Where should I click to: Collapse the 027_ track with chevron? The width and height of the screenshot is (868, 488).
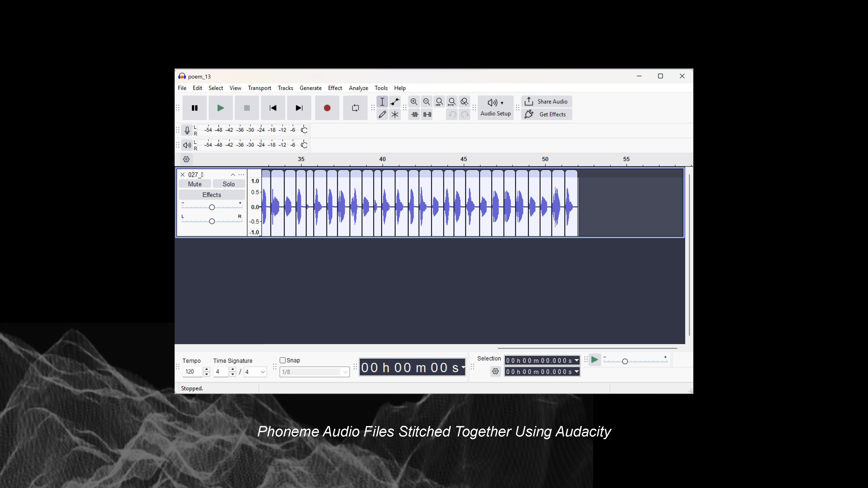233,174
